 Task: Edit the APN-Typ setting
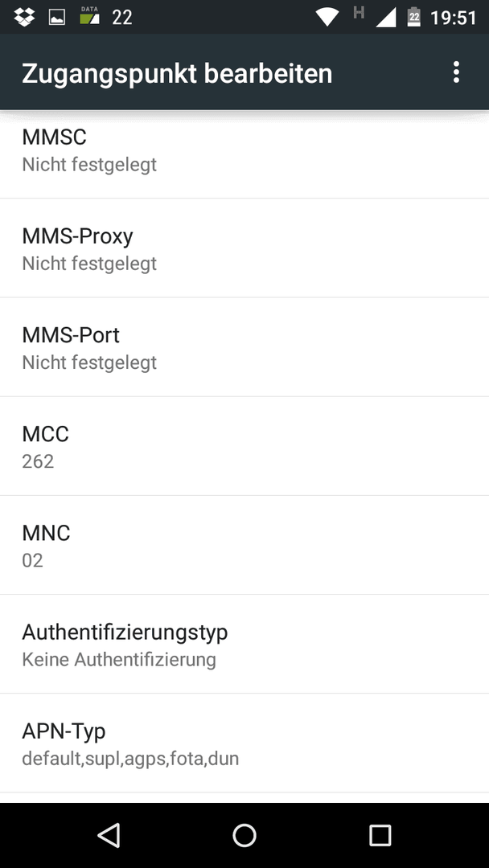(x=244, y=743)
